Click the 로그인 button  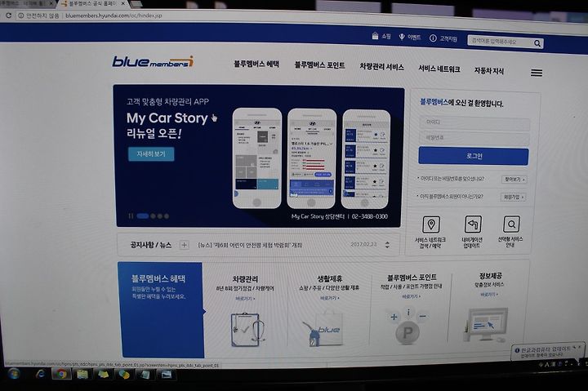(x=473, y=156)
